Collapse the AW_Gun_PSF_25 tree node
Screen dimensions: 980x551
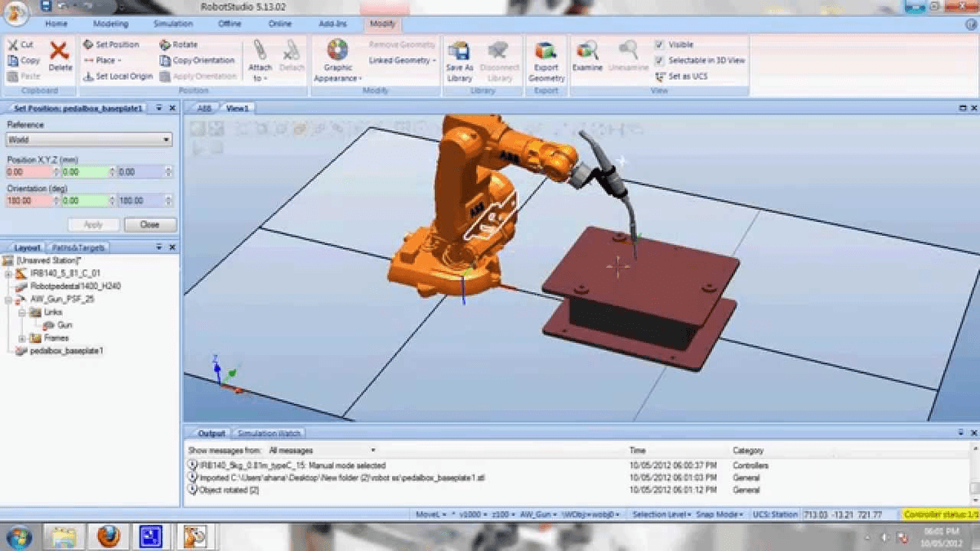(x=8, y=299)
